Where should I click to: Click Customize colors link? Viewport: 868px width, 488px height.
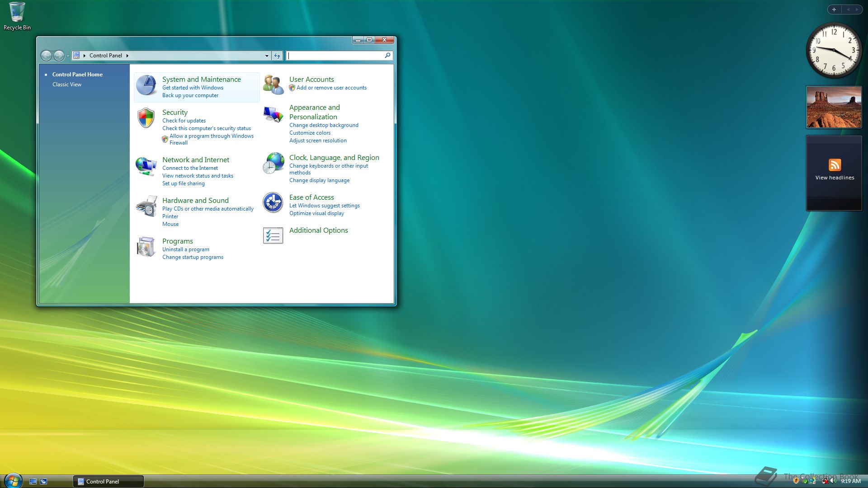point(310,133)
